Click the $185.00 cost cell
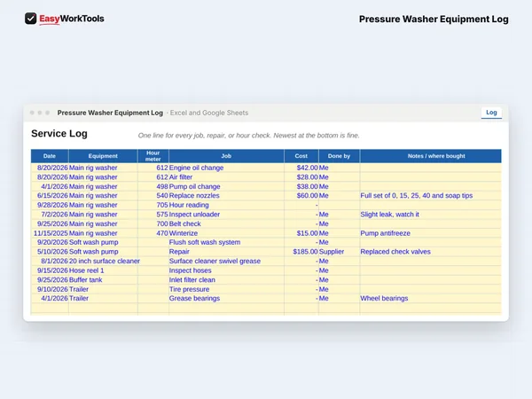Image resolution: width=532 pixels, height=399 pixels. (301, 252)
